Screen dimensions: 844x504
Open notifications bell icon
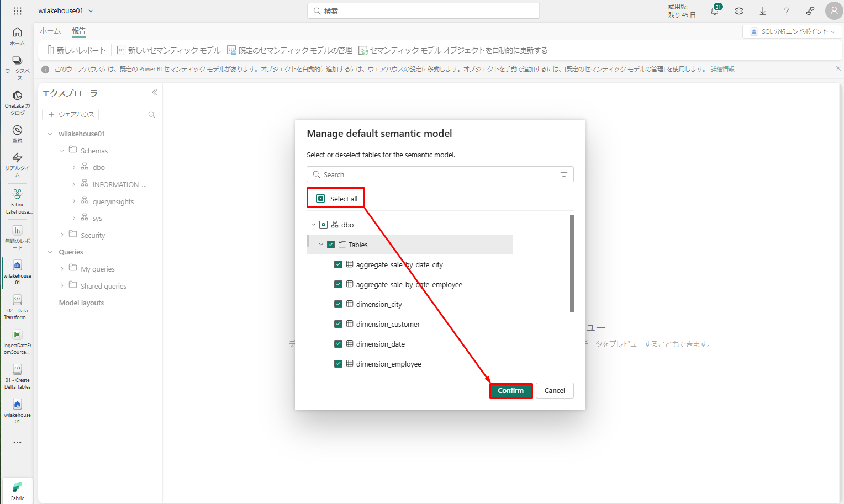pos(715,11)
